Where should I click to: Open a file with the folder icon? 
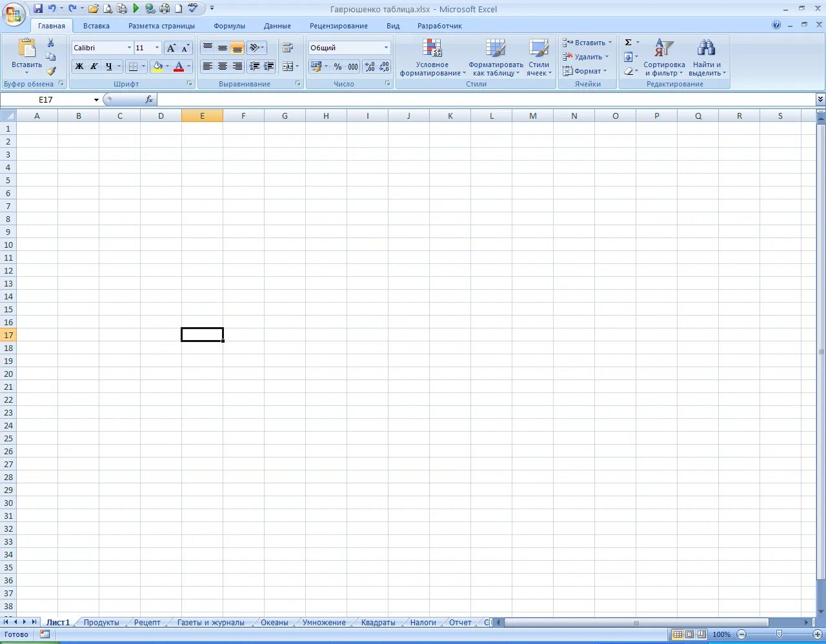[94, 8]
